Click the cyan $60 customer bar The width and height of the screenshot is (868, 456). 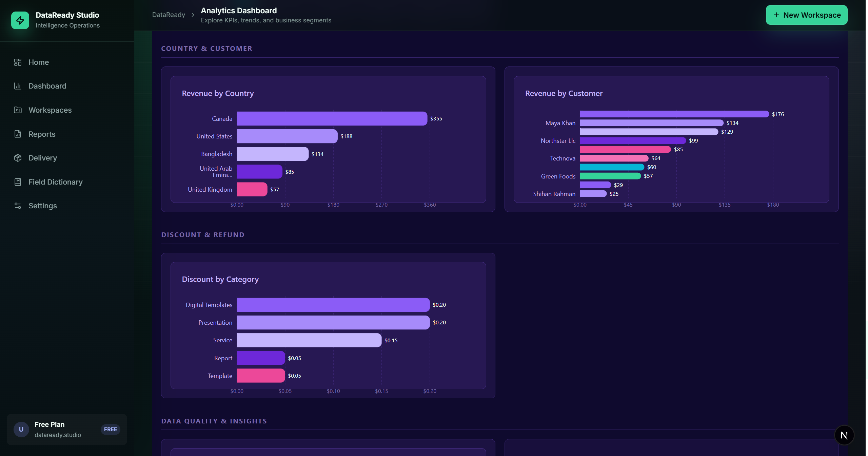point(612,167)
